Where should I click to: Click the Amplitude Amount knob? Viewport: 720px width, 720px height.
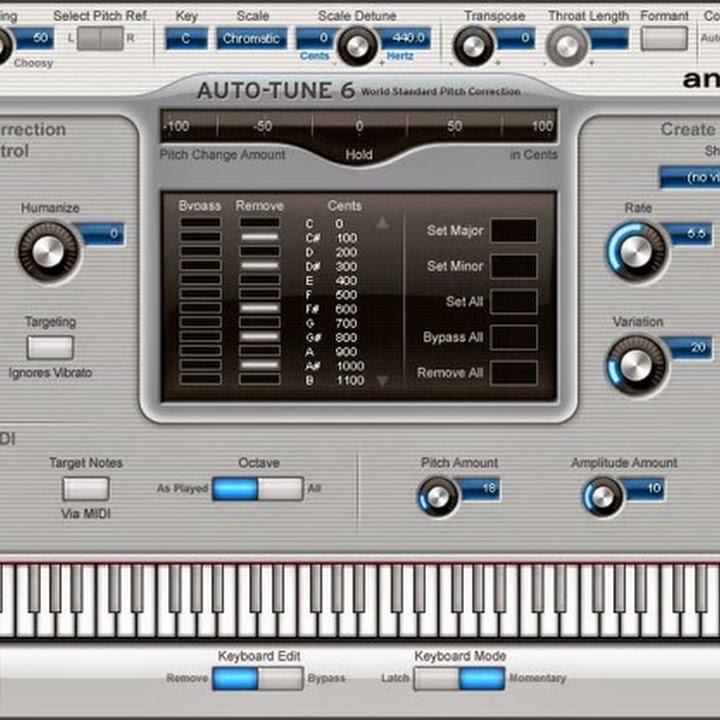pos(603,497)
